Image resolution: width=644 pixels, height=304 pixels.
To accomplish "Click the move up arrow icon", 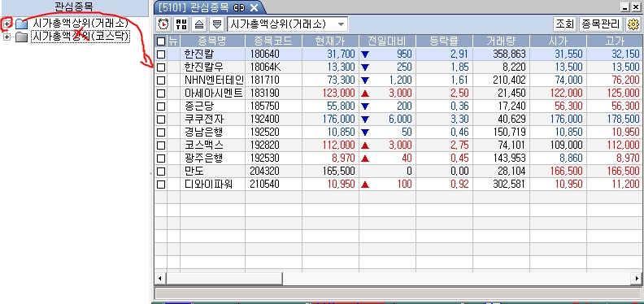I will click(199, 24).
